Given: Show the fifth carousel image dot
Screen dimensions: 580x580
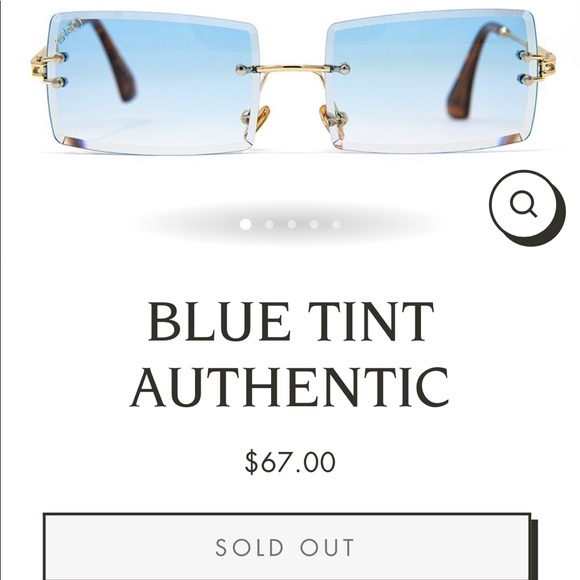Looking at the screenshot, I should (336, 224).
